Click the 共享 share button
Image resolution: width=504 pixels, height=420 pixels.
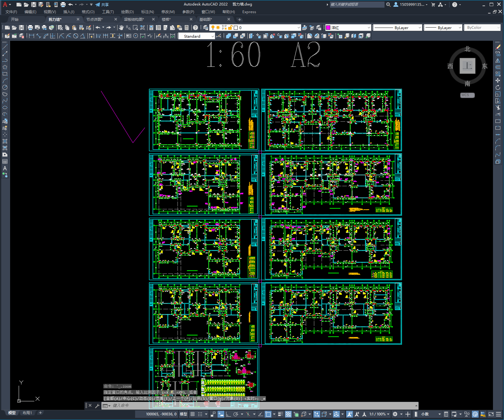pyautogui.click(x=102, y=4)
